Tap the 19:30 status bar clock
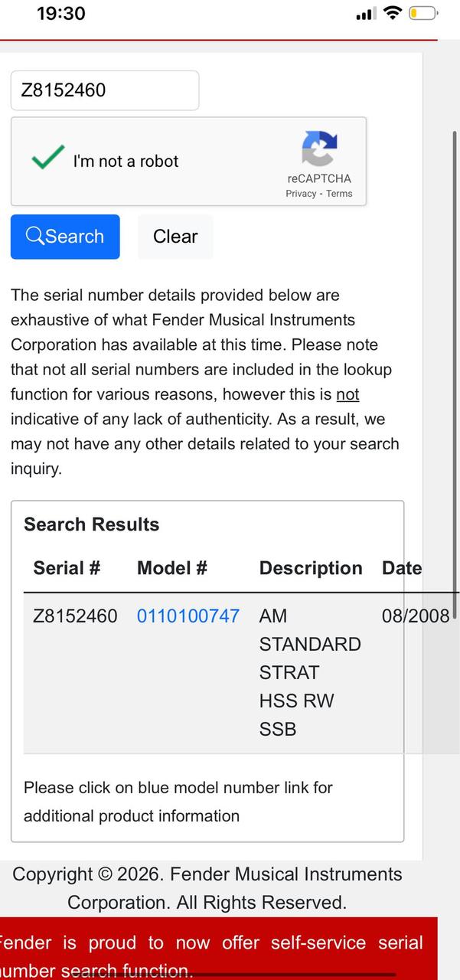The image size is (460, 980). (61, 13)
